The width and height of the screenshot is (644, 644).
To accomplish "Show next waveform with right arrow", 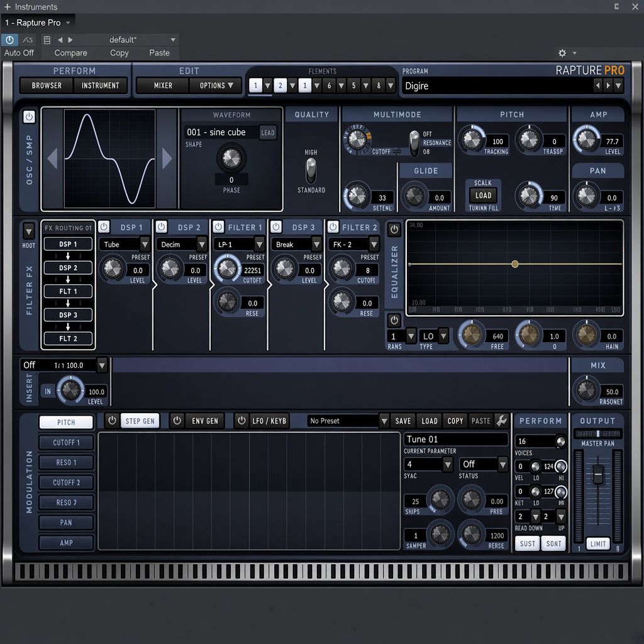I will [x=167, y=158].
